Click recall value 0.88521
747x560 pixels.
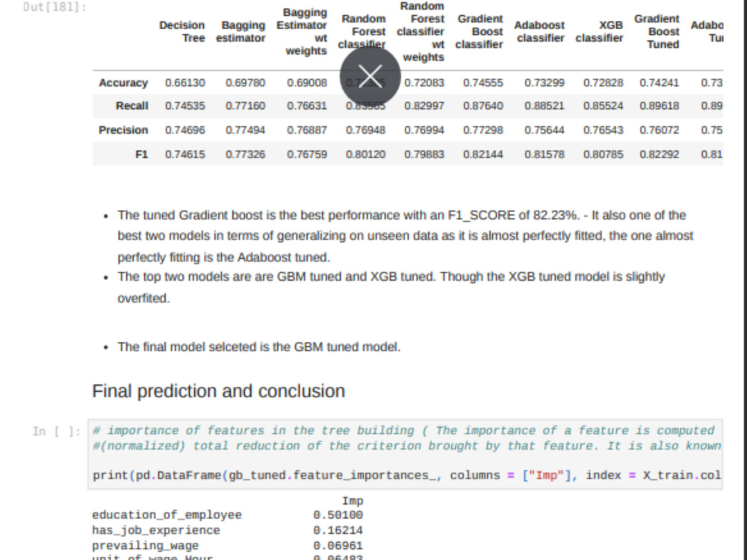point(545,106)
